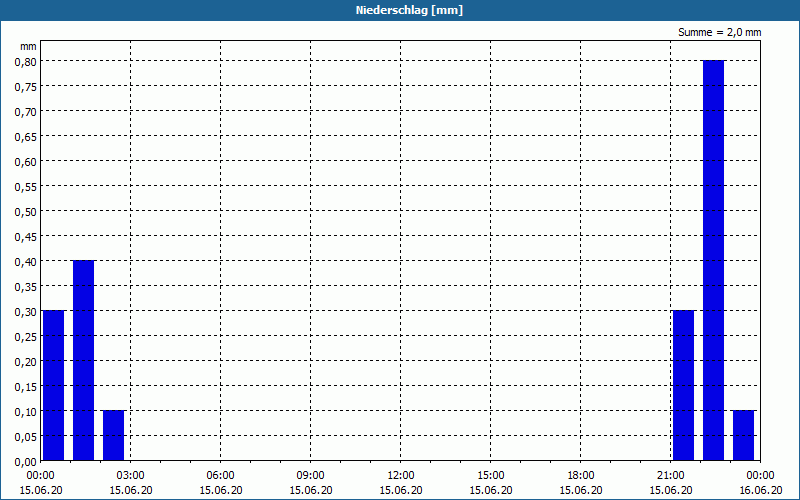Click the 0,80 y-axis label
Screen dimensions: 800x500
26,62
